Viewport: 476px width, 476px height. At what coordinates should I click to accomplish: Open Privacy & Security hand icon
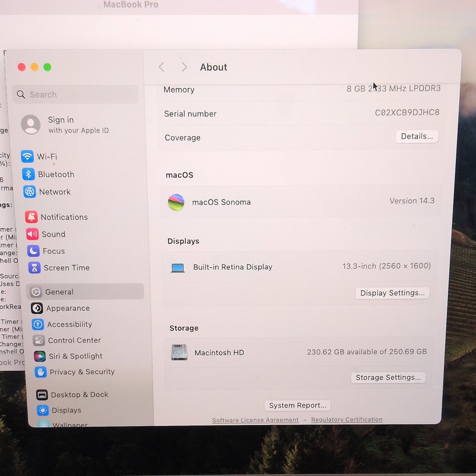41,372
